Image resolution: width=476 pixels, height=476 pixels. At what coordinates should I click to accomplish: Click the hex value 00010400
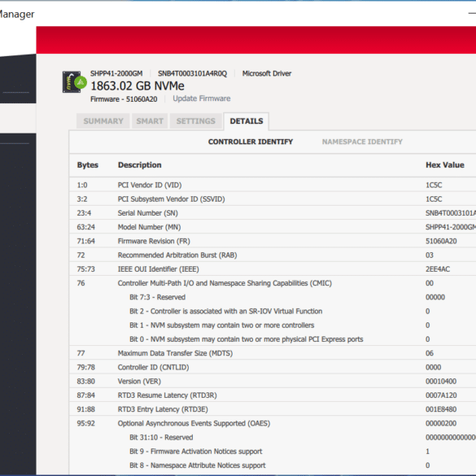(x=441, y=381)
